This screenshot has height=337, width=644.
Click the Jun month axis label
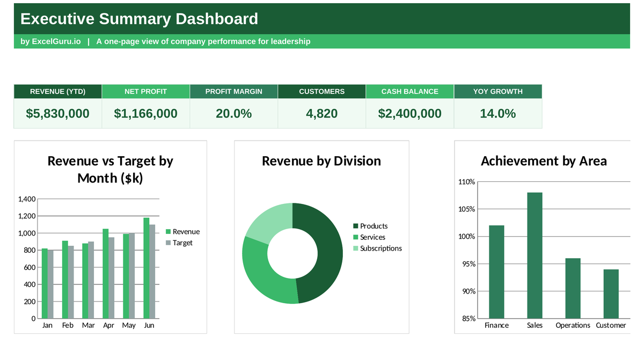coord(149,326)
